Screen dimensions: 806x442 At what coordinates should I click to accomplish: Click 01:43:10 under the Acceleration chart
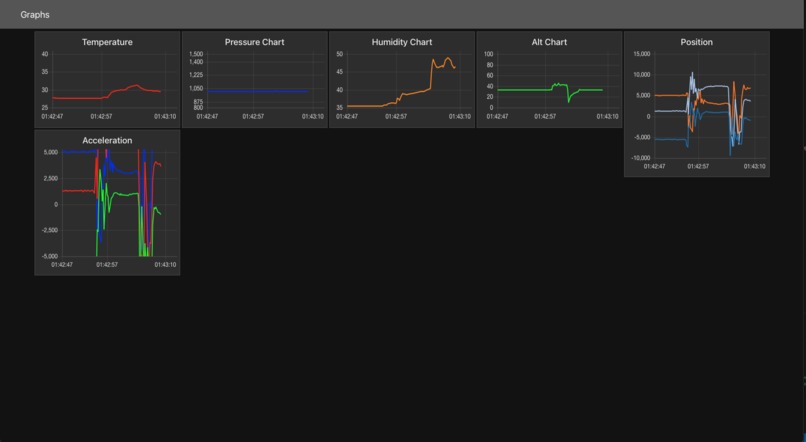(x=165, y=265)
